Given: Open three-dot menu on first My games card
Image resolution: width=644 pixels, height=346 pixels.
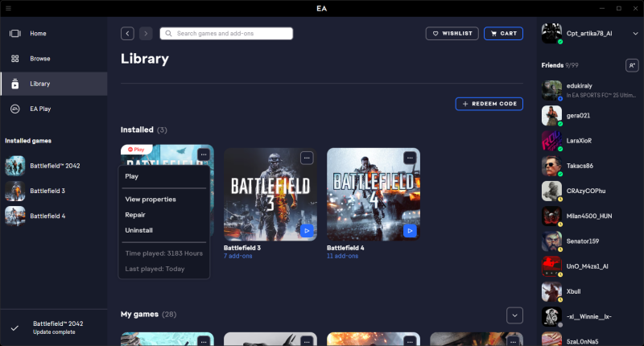Looking at the screenshot, I should pos(204,341).
